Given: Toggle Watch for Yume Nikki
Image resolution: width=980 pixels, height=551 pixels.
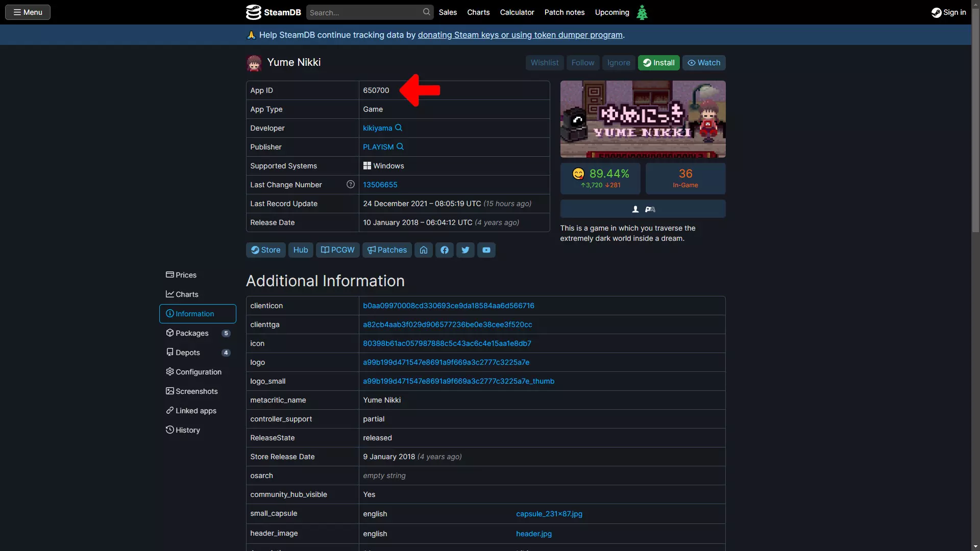Looking at the screenshot, I should (x=704, y=63).
